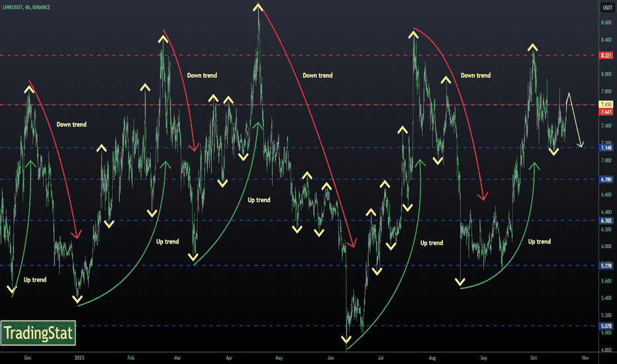
Task: Select the red 8.221 price level tag
Action: (606, 56)
